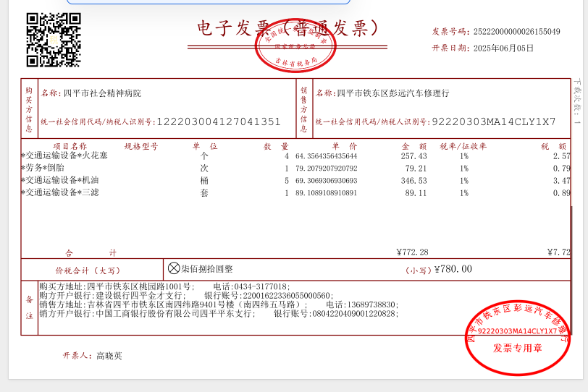Click the 合计 label
Viewport: 588px width, 392px height.
pyautogui.click(x=91, y=252)
